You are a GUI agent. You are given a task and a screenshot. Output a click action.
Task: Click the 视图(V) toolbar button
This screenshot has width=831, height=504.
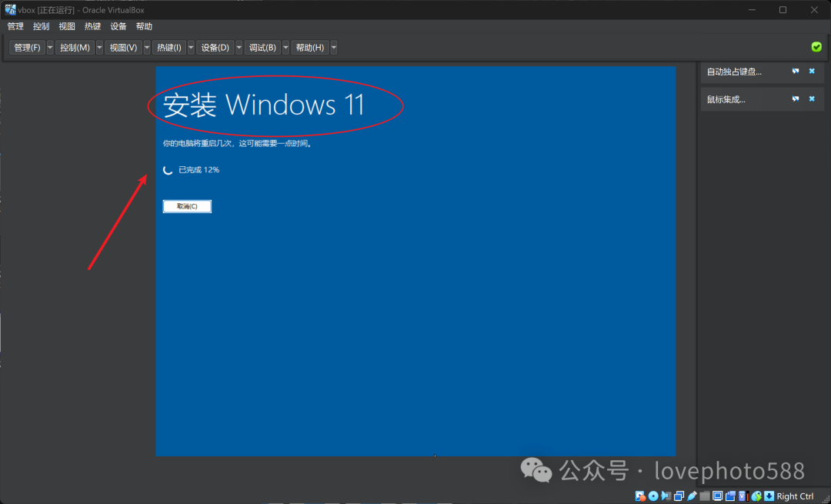(x=123, y=47)
